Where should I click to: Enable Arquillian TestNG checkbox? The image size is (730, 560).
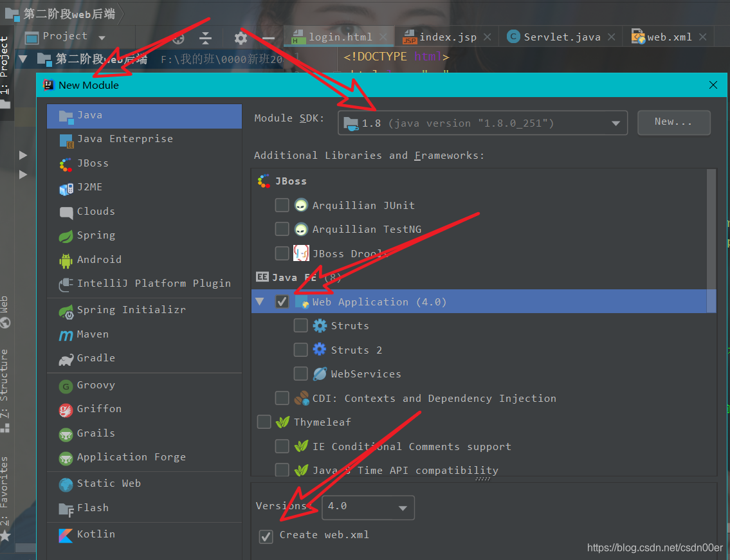[x=282, y=229]
